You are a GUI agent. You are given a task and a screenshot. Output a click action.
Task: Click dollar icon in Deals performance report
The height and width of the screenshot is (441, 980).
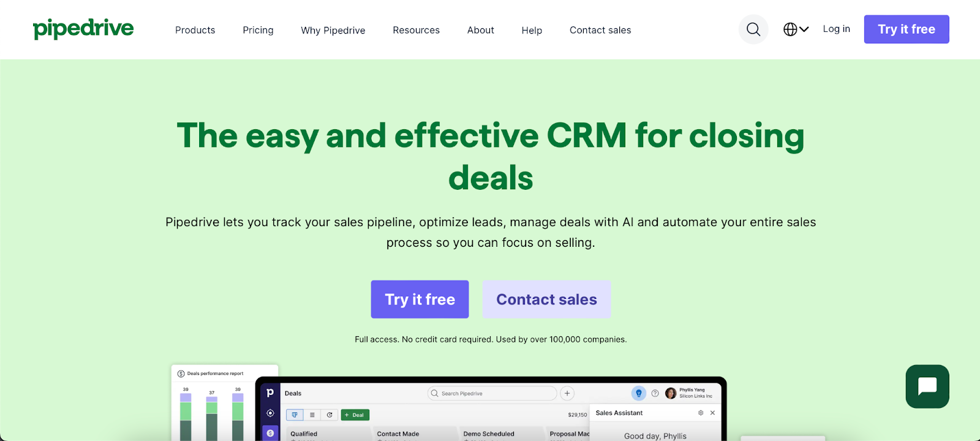coord(181,374)
